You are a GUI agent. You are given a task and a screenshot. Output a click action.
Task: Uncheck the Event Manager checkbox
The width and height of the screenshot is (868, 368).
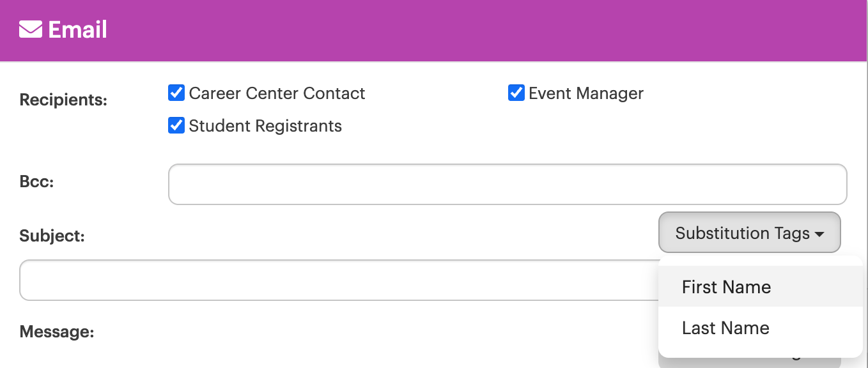tap(516, 93)
